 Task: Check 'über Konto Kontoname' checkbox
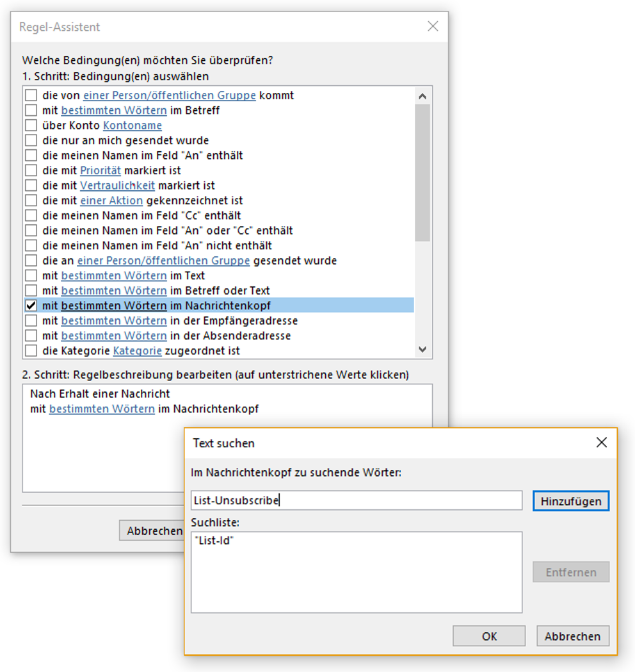[31, 126]
